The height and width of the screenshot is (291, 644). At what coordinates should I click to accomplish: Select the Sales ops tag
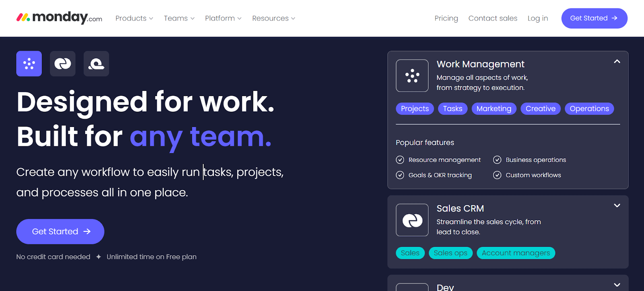[x=450, y=253]
